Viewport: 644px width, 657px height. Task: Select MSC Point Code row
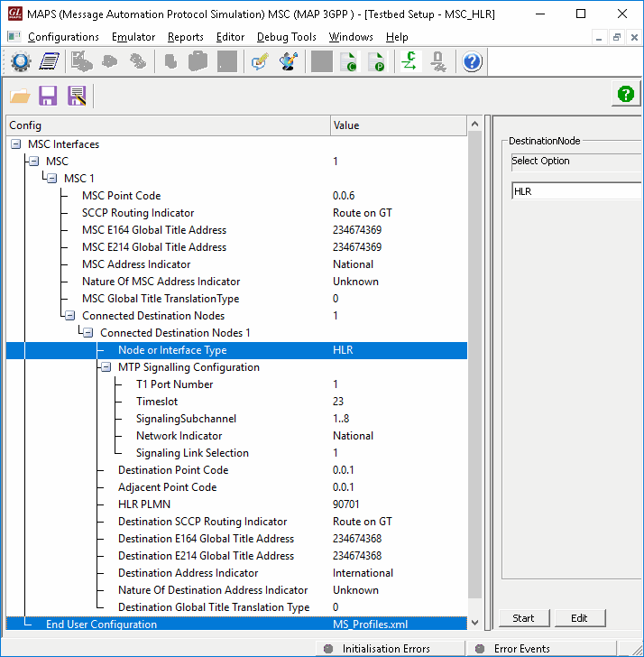pyautogui.click(x=236, y=196)
